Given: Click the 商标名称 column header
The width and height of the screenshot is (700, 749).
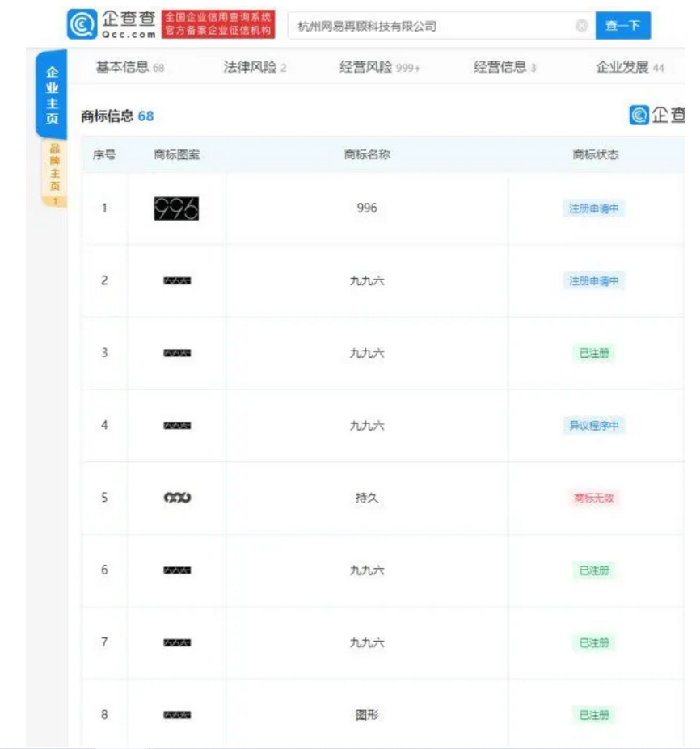Looking at the screenshot, I should point(367,155).
